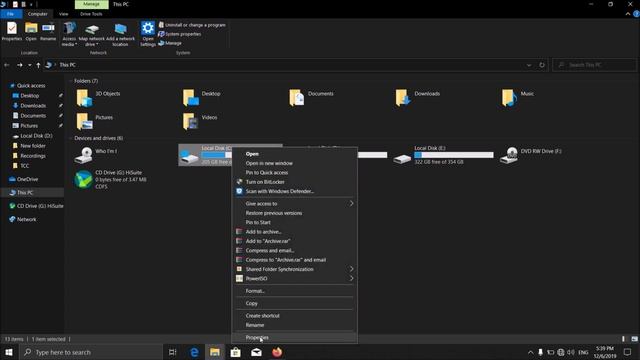Choose Turn on BitLocker

click(x=294, y=182)
